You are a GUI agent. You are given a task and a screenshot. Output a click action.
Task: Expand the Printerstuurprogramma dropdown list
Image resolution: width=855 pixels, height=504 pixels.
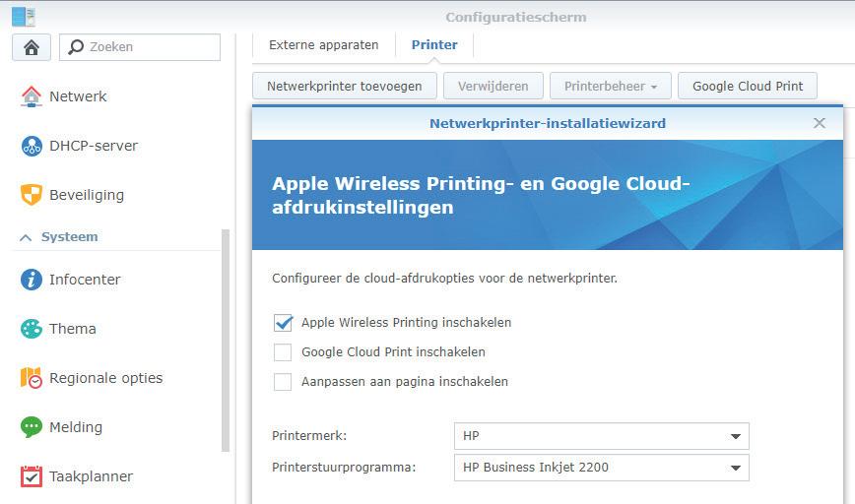point(601,468)
